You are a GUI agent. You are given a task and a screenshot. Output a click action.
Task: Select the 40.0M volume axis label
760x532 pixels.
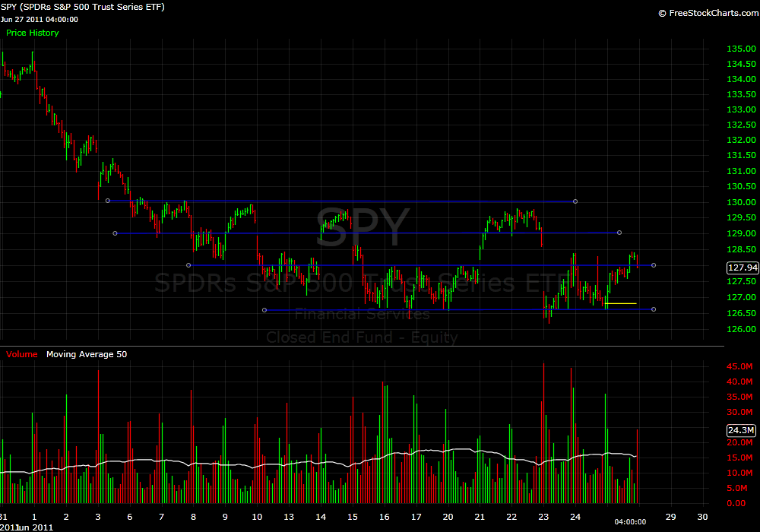click(739, 382)
